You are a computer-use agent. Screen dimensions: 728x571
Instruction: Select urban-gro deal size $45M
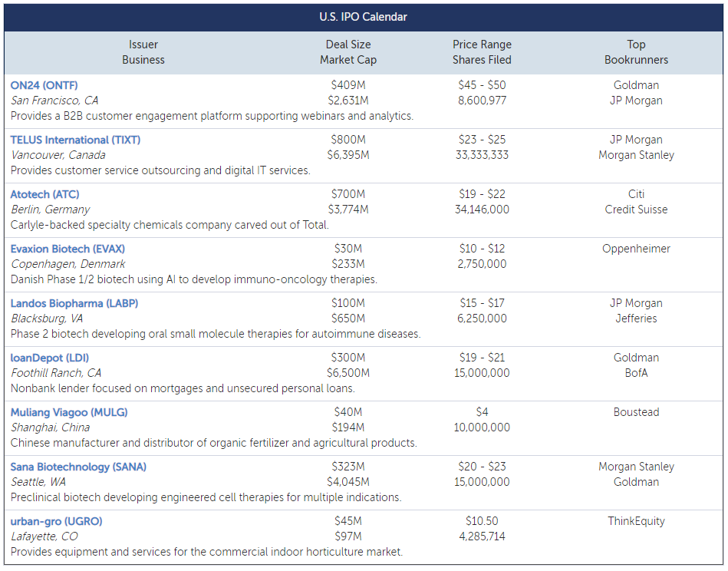[348, 521]
